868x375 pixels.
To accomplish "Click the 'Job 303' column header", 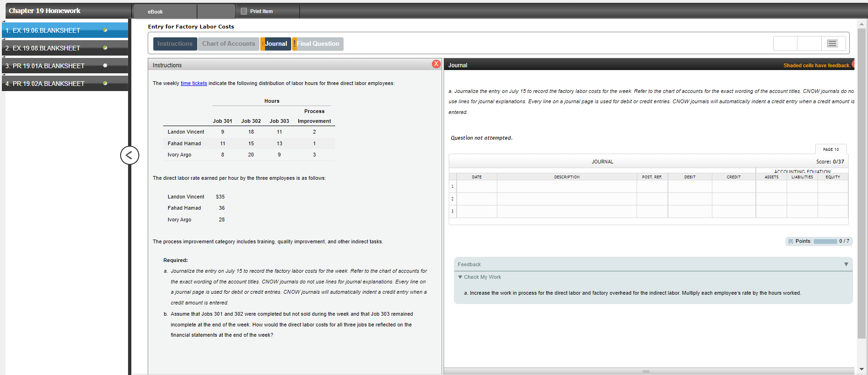I will point(280,121).
